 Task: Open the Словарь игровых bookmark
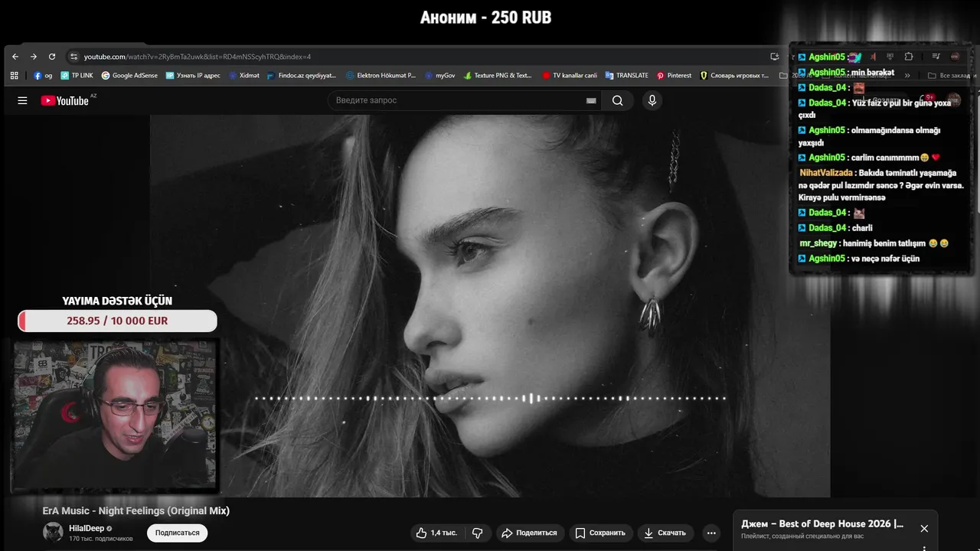tap(734, 76)
